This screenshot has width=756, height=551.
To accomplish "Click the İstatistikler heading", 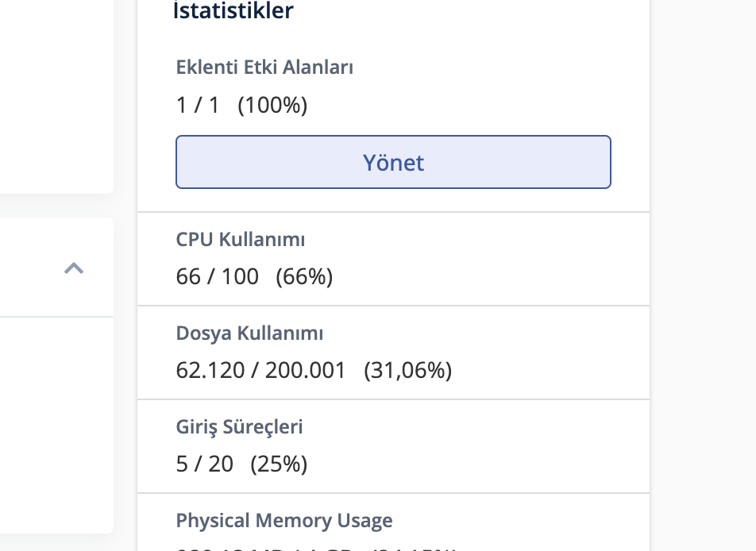I will pyautogui.click(x=233, y=11).
